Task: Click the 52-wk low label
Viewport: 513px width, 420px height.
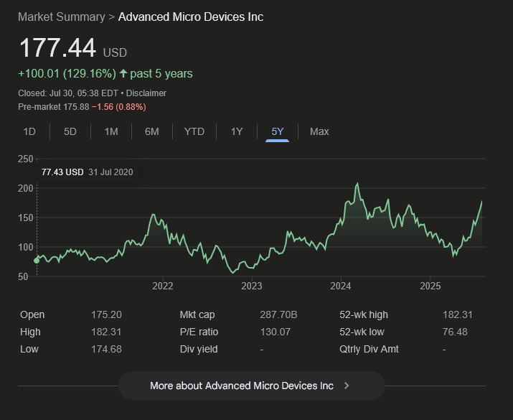Action: 362,332
